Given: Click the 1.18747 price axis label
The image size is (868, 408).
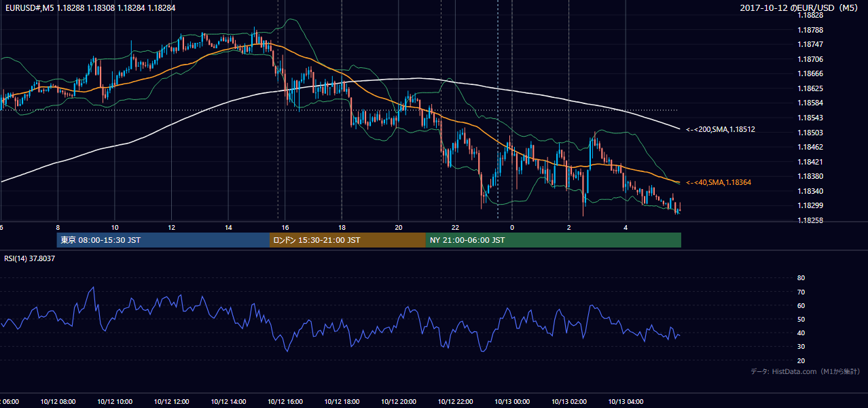Looking at the screenshot, I should pos(811,44).
